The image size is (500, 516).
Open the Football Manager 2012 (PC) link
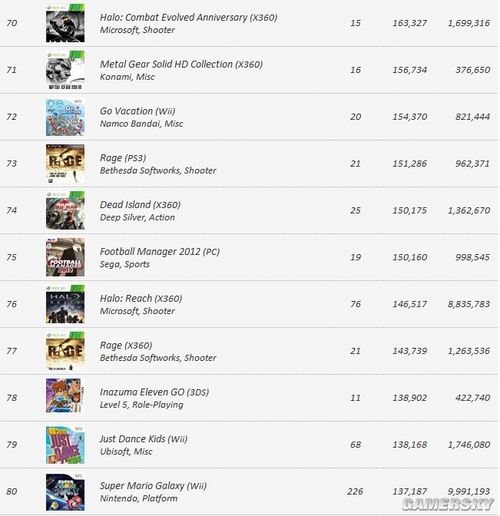click(160, 252)
